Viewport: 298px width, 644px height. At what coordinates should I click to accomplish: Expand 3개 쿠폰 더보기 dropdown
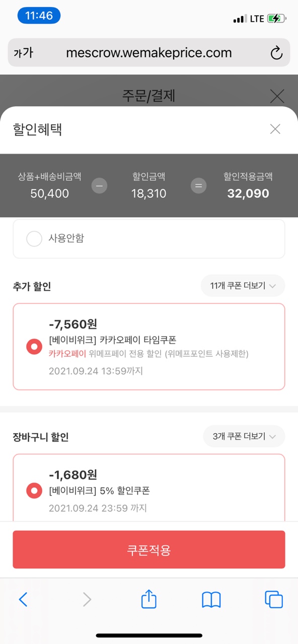point(244,436)
